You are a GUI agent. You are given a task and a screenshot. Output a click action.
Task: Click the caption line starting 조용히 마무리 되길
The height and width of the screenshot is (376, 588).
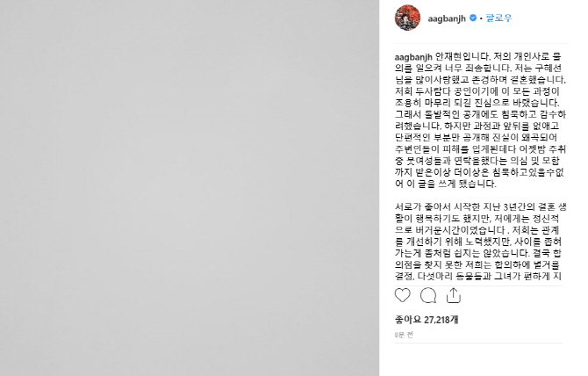click(x=477, y=103)
